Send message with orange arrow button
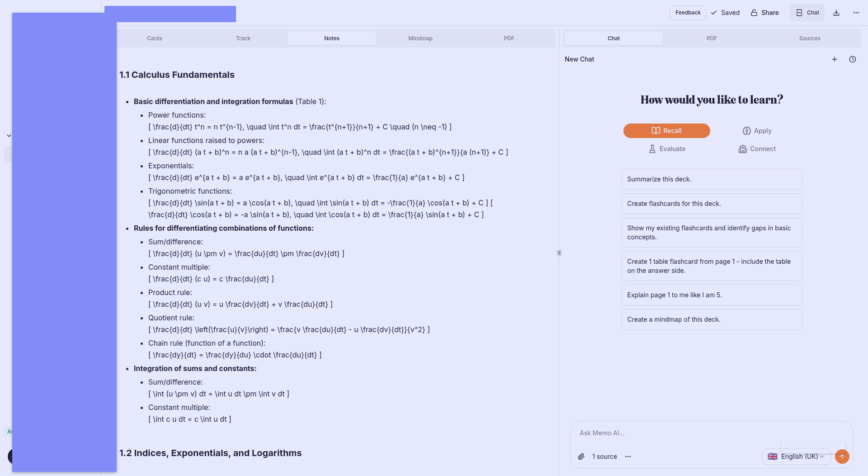The width and height of the screenshot is (868, 476). (842, 457)
